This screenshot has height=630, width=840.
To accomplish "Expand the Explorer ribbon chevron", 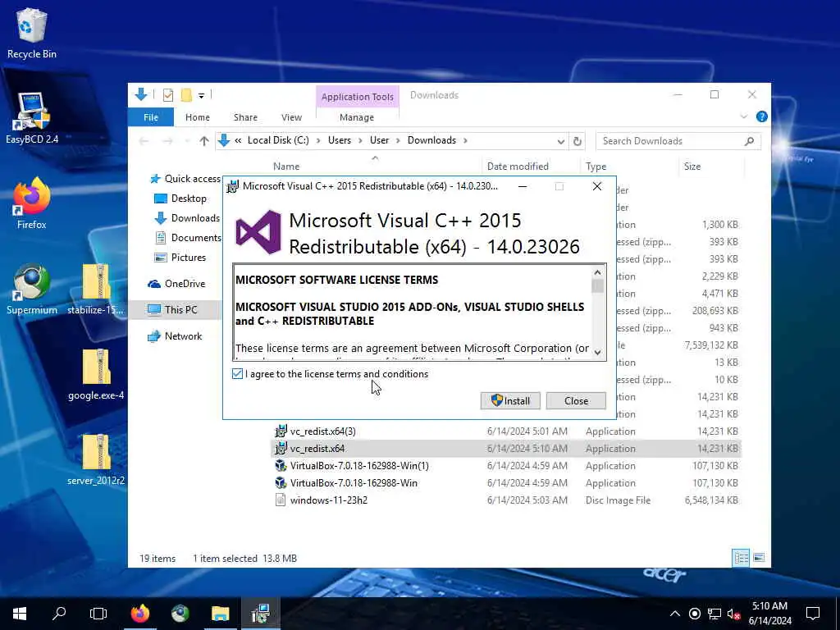I will click(743, 116).
